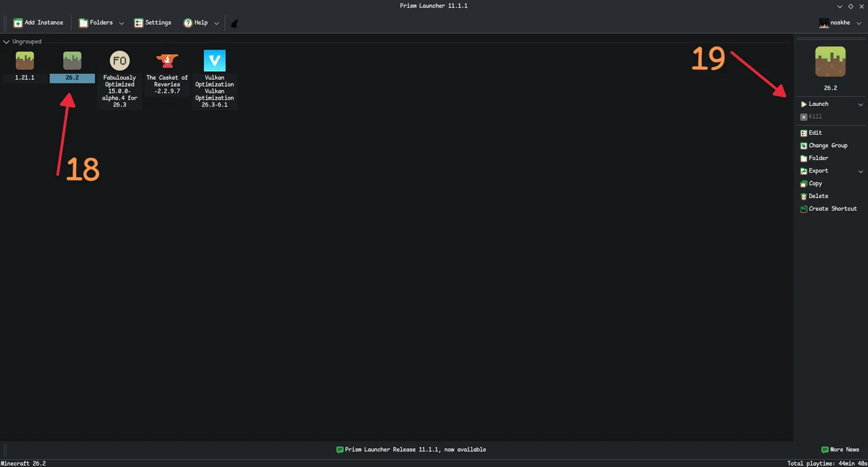Open the Folders dropdown menu
The width and height of the screenshot is (868, 467).
(101, 23)
